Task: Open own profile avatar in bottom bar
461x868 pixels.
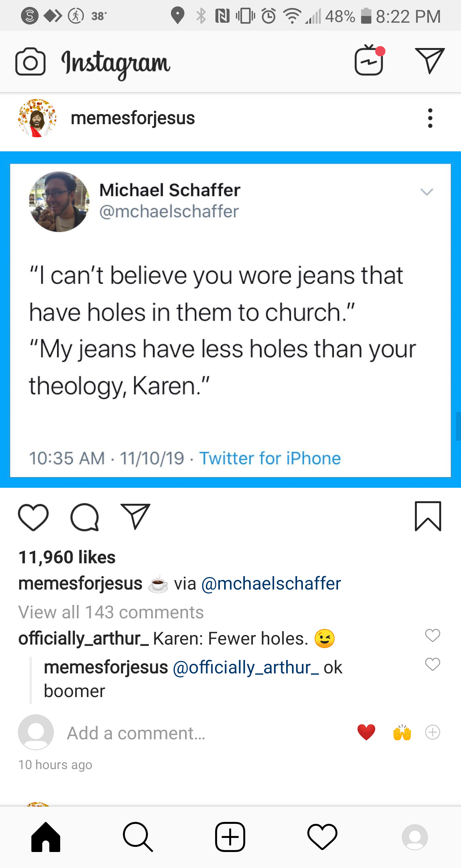Action: (x=415, y=837)
